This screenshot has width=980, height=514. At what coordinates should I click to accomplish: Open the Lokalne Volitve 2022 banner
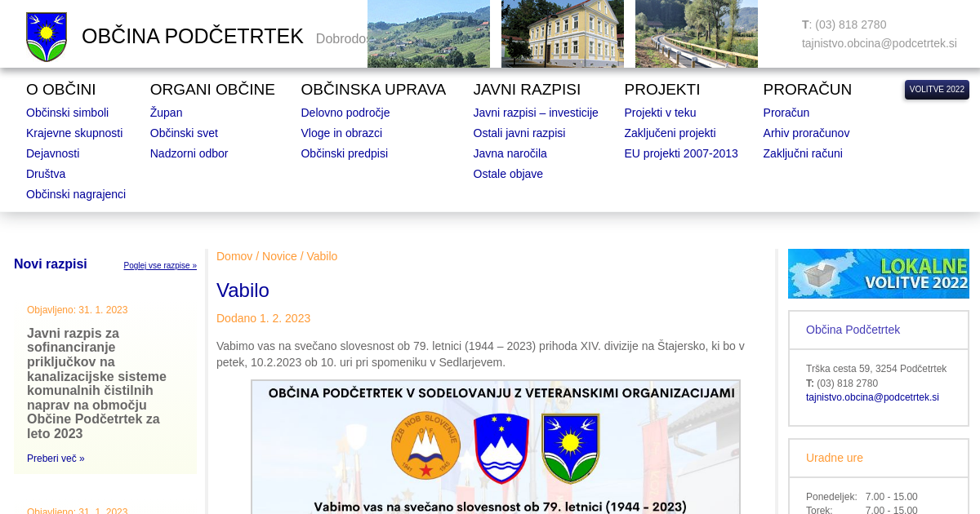click(878, 273)
